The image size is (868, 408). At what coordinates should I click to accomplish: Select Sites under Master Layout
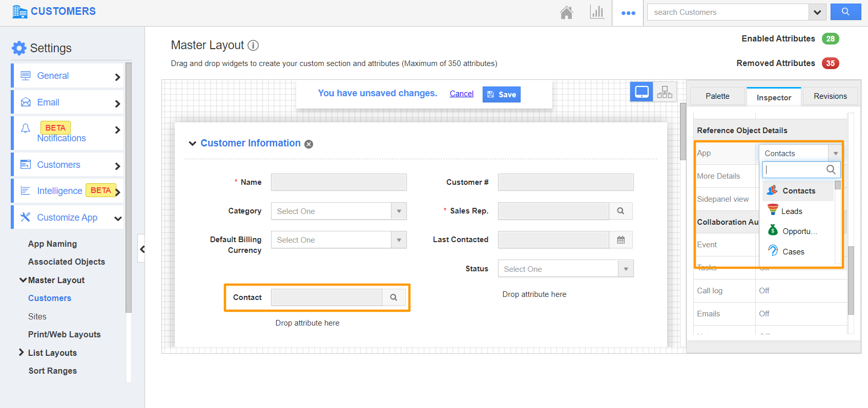point(37,316)
